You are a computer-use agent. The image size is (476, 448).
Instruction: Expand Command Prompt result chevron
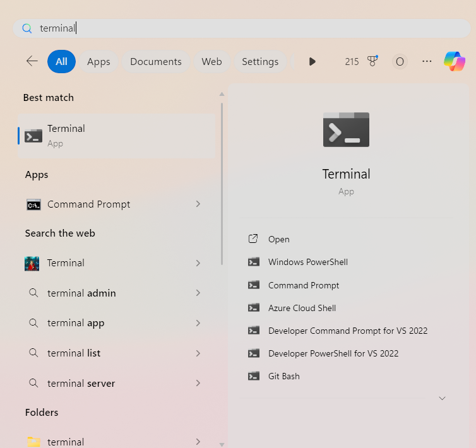(198, 204)
